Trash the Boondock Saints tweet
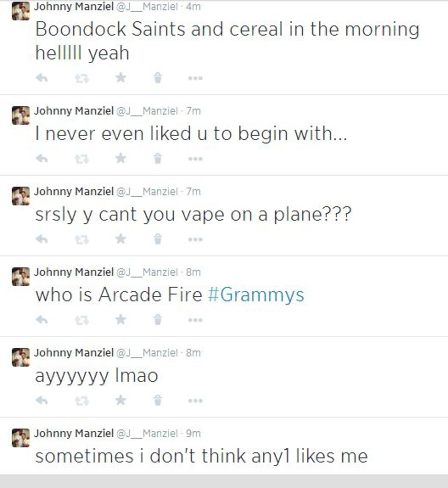Screen dimensions: 448x488 pos(158,77)
